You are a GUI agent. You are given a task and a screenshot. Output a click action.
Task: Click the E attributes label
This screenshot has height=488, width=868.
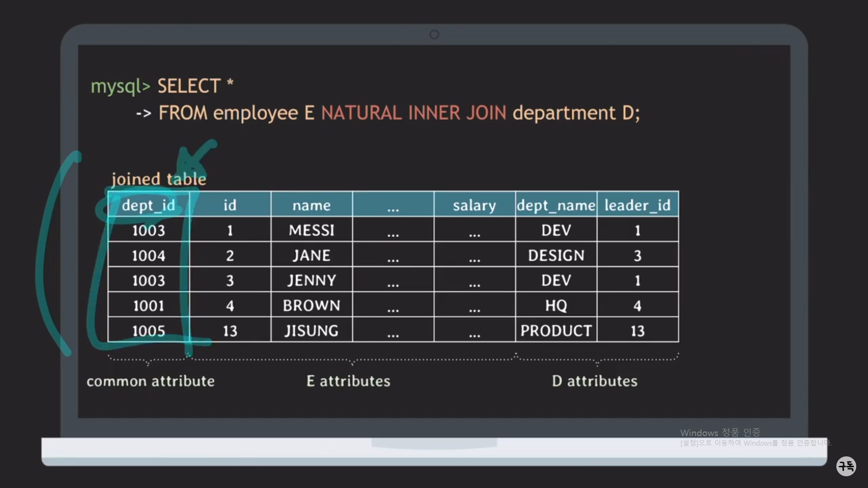click(348, 381)
